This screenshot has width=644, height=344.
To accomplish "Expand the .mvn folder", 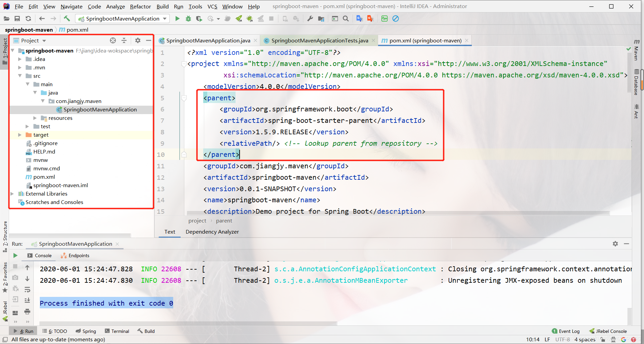I will click(x=20, y=67).
